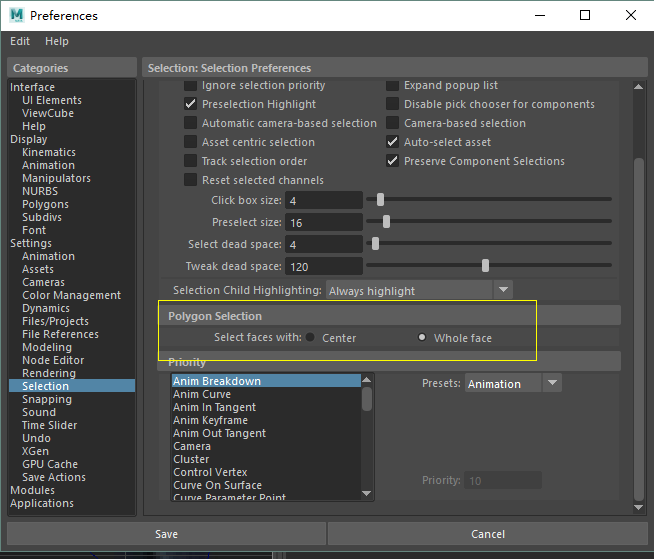Enable Automatic camera-based selection
The image size is (654, 559).
pyautogui.click(x=191, y=123)
